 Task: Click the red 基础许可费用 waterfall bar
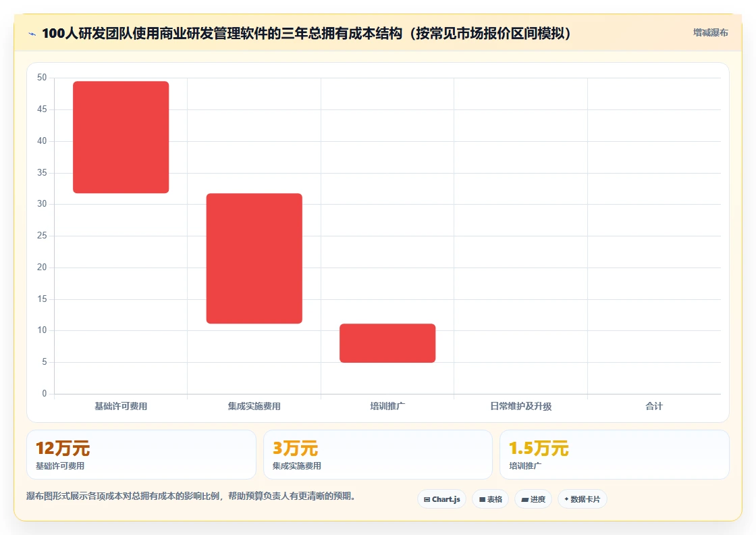[121, 137]
